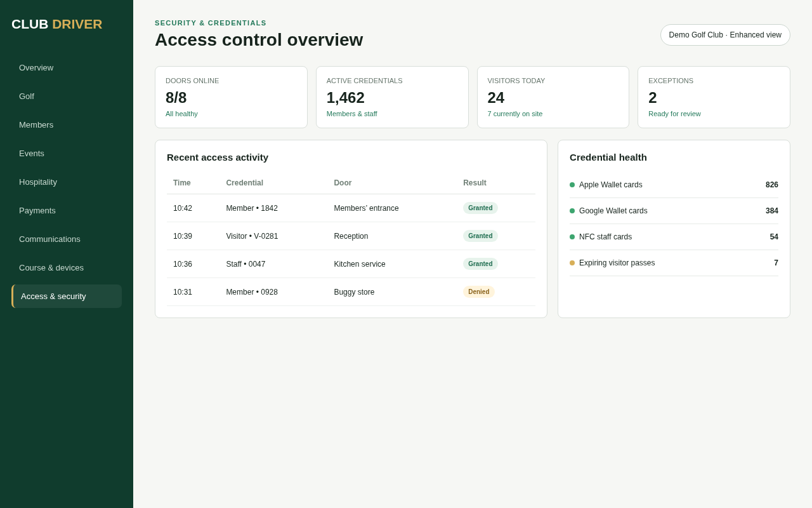
Task: Select the 10:39 time cell
Action: coord(183,236)
